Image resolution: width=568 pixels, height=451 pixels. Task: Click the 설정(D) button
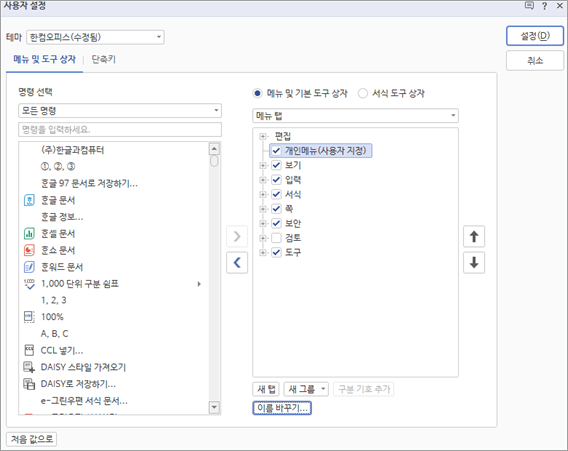click(x=535, y=36)
